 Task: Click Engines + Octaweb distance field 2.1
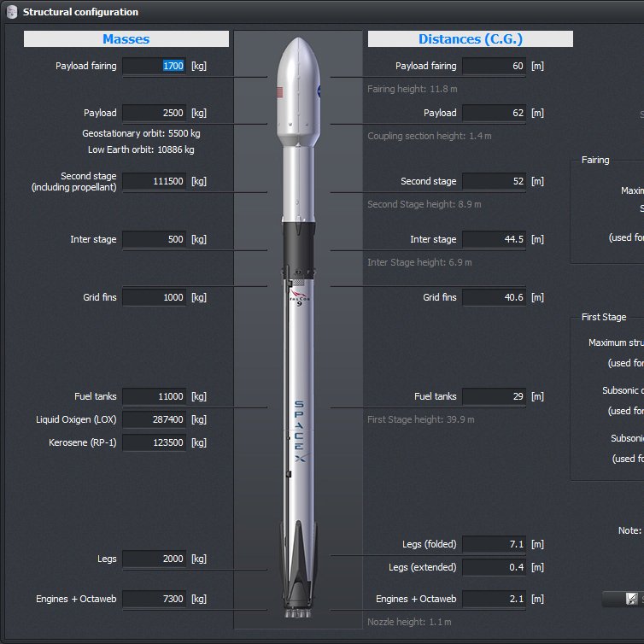[x=494, y=599]
